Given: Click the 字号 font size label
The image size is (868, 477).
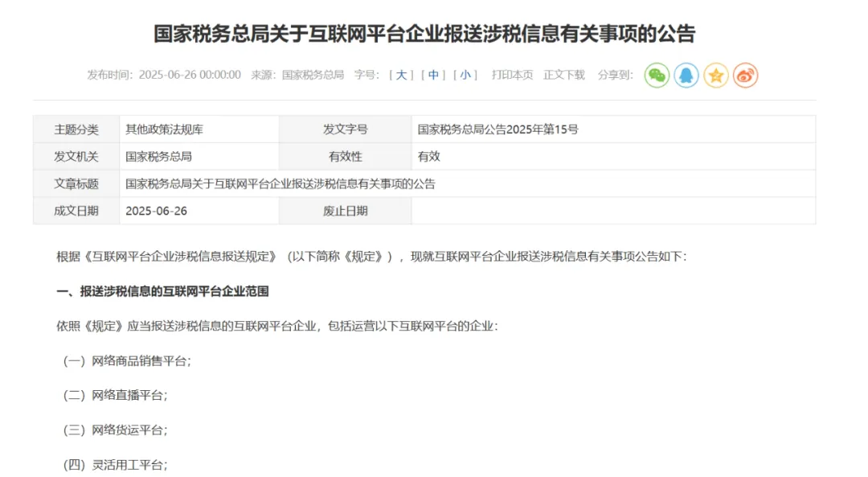Looking at the screenshot, I should point(367,75).
